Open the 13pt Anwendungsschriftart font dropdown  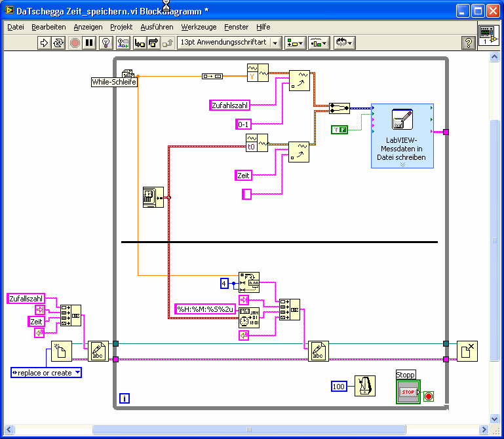pos(229,43)
